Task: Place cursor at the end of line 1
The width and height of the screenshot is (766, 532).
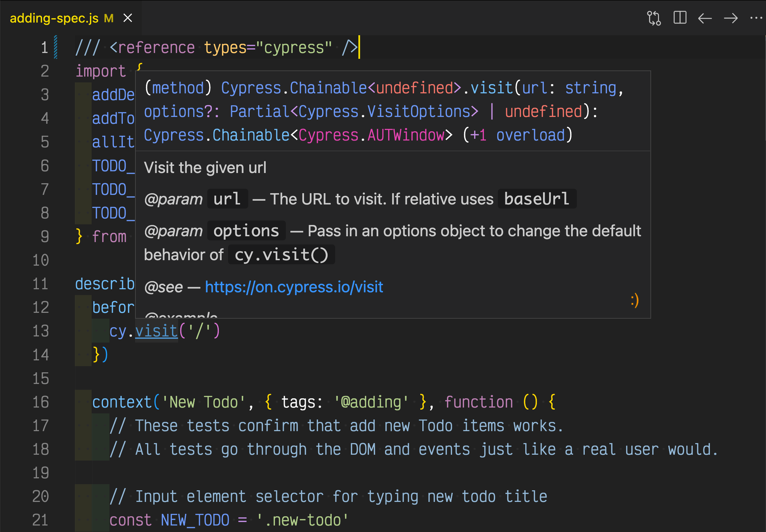Action: [359, 47]
